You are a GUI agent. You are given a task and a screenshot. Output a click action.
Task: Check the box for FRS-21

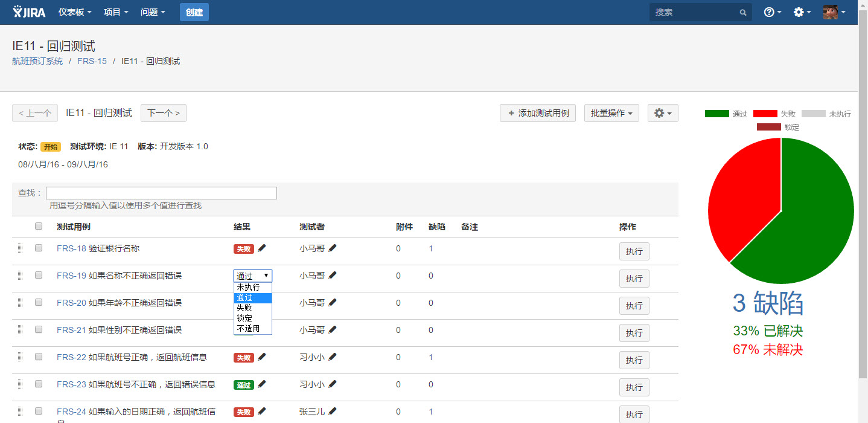pos(39,329)
